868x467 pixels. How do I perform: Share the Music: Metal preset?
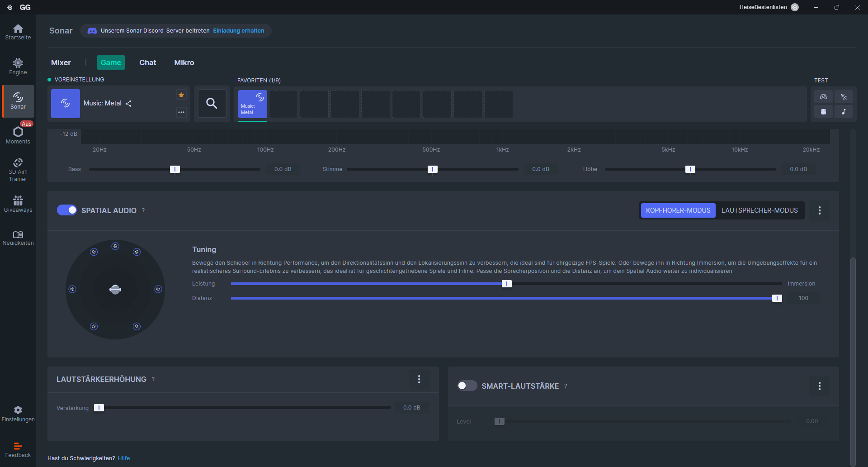[129, 104]
